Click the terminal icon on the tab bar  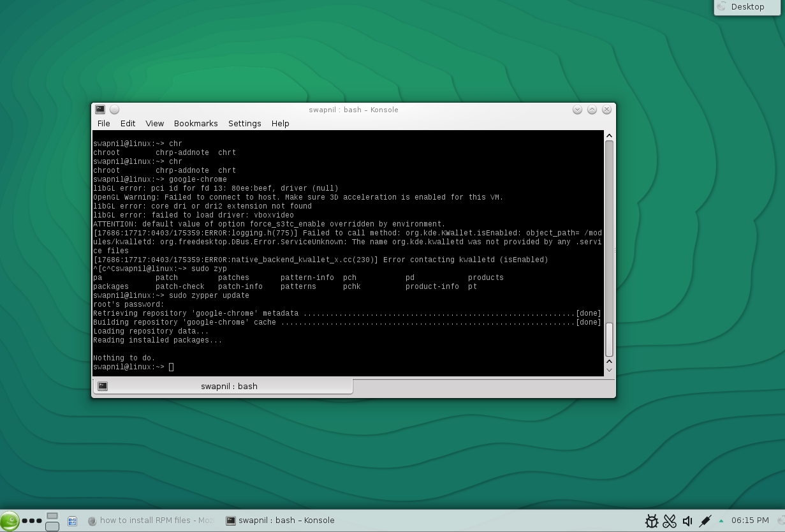point(102,386)
